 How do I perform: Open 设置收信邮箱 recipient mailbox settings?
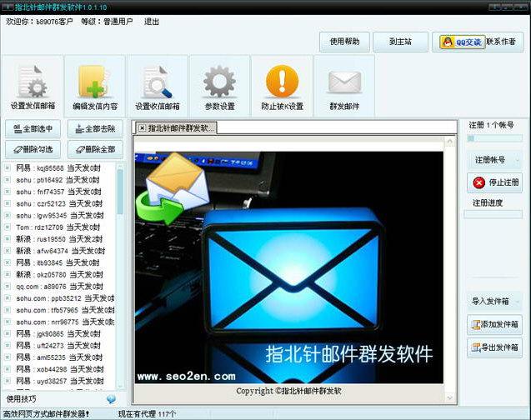coord(158,85)
